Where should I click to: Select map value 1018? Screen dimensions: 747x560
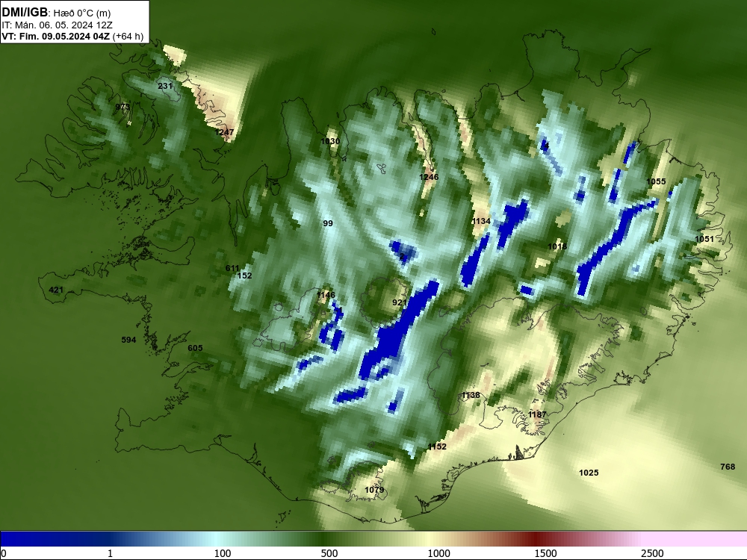click(x=557, y=246)
